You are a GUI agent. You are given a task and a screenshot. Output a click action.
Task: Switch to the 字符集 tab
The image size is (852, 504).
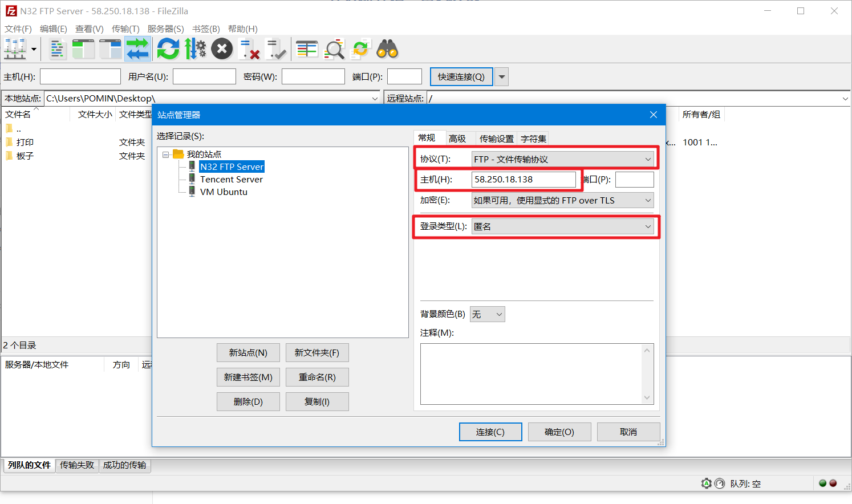[533, 139]
